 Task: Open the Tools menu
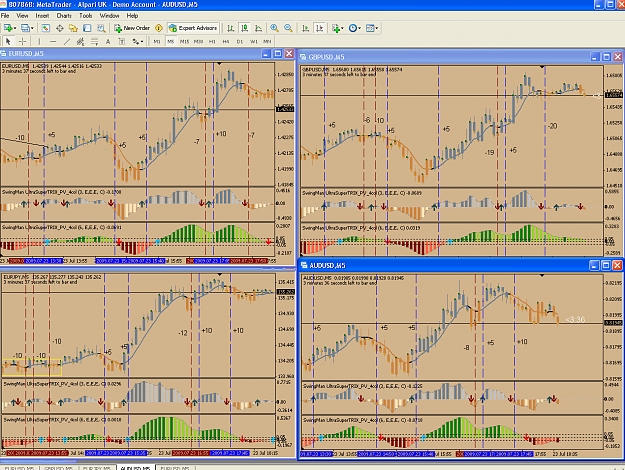coord(86,16)
